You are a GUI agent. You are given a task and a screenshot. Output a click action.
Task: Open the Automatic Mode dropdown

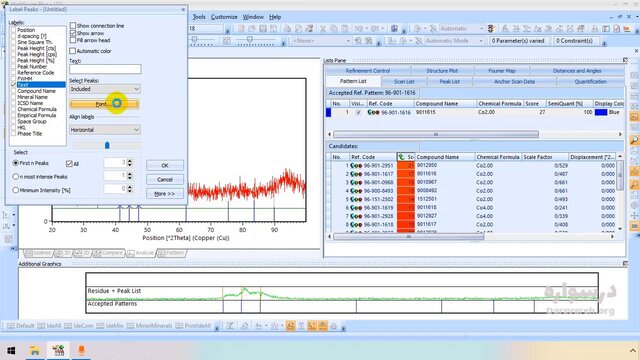pyautogui.click(x=481, y=41)
